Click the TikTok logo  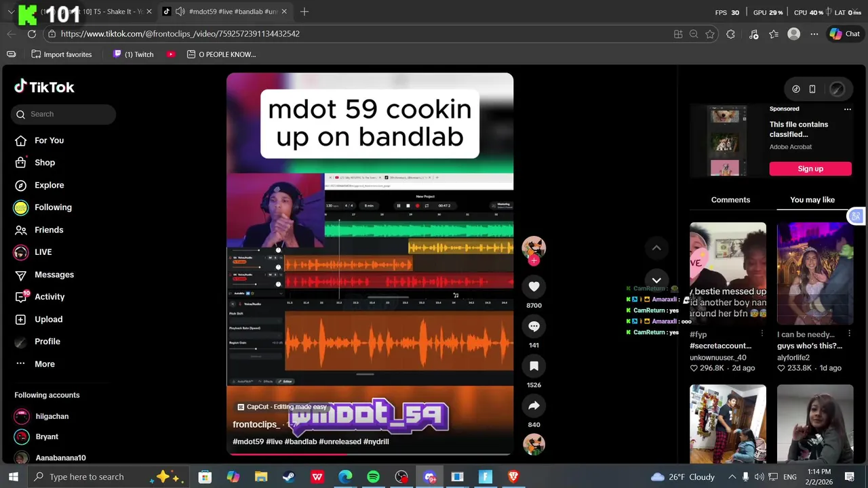[x=45, y=87]
